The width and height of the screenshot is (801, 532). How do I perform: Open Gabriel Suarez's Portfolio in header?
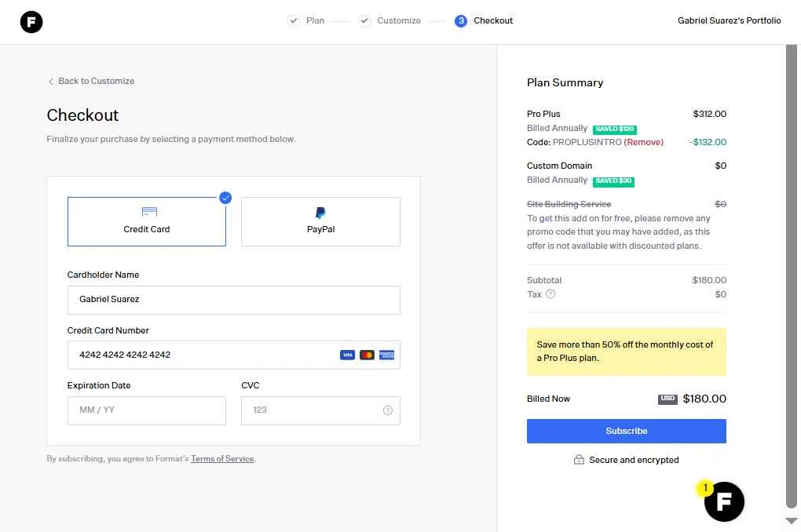pos(729,21)
